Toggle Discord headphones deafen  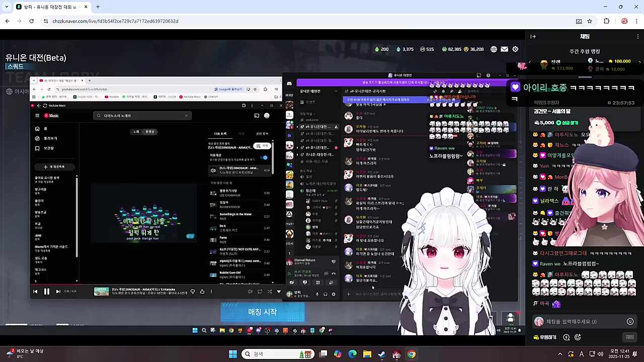coord(325,294)
